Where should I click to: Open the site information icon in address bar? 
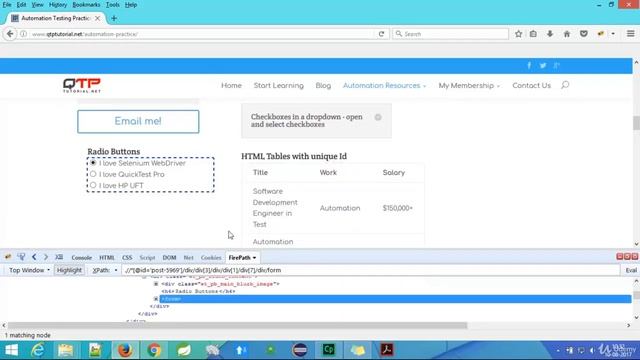point(24,34)
